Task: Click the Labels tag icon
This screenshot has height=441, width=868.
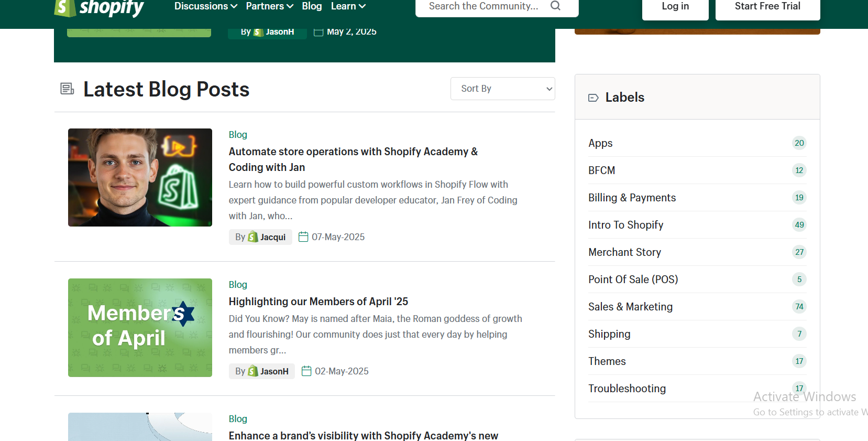Action: [x=594, y=98]
